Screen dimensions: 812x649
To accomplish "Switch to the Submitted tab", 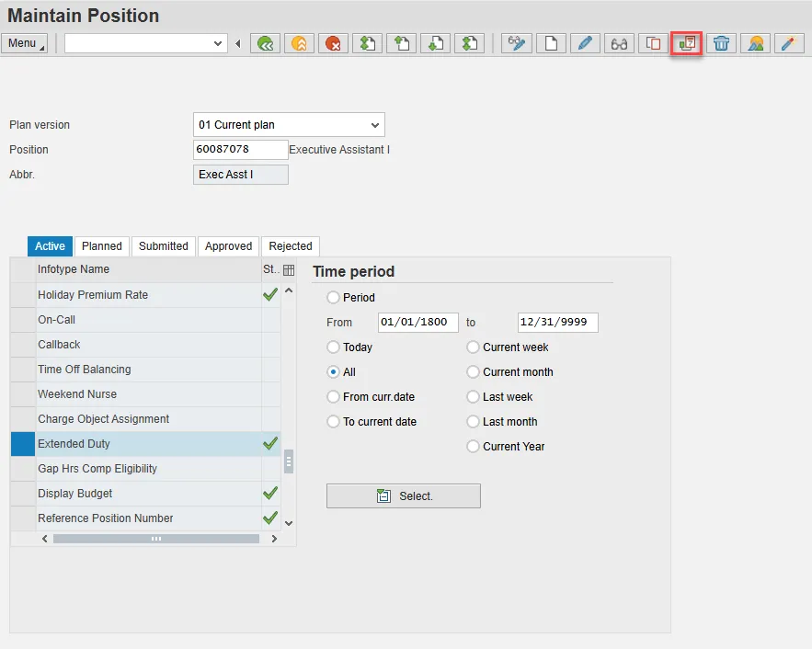I will click(x=163, y=246).
